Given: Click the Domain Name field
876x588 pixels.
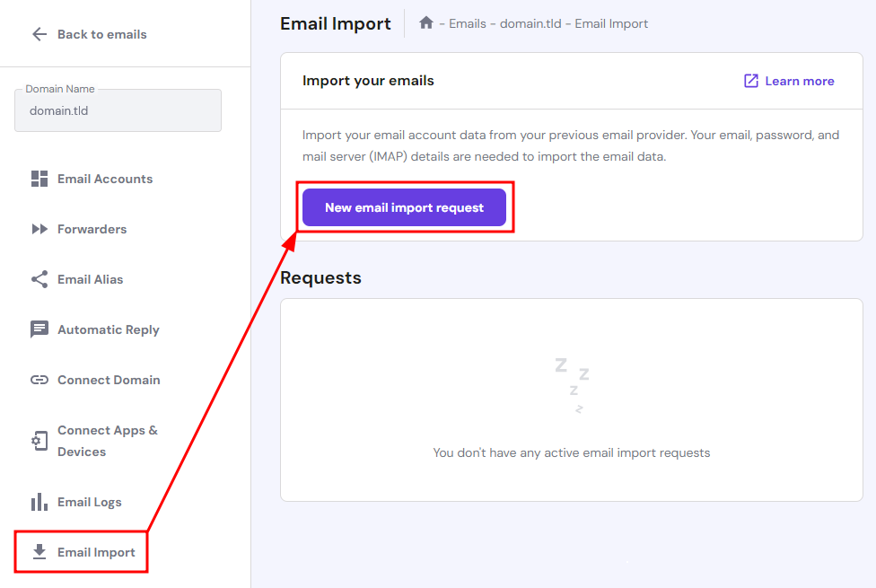Looking at the screenshot, I should pyautogui.click(x=118, y=110).
